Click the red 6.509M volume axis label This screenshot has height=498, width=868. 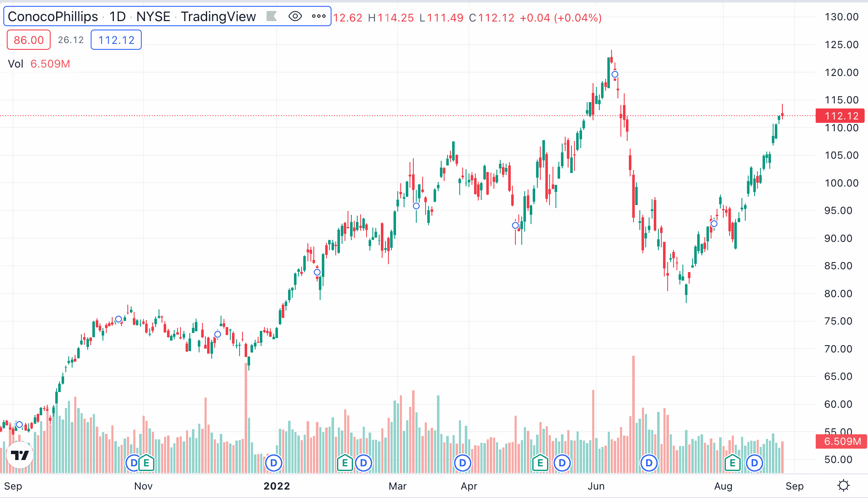(841, 441)
